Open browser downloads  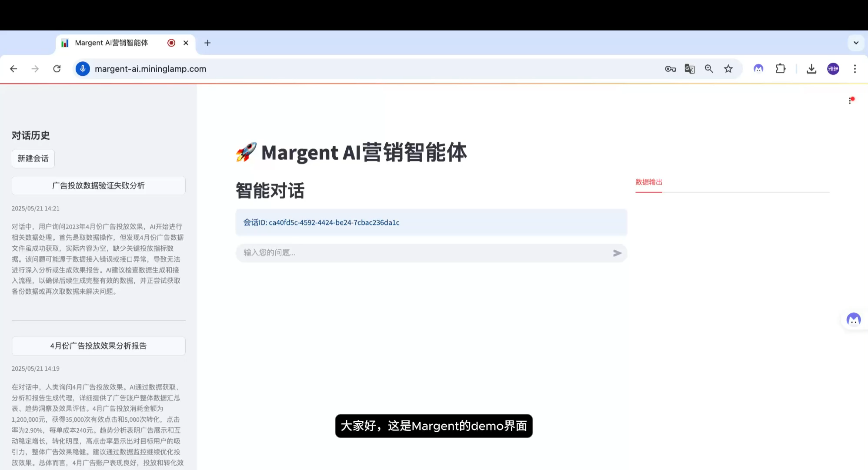click(811, 69)
